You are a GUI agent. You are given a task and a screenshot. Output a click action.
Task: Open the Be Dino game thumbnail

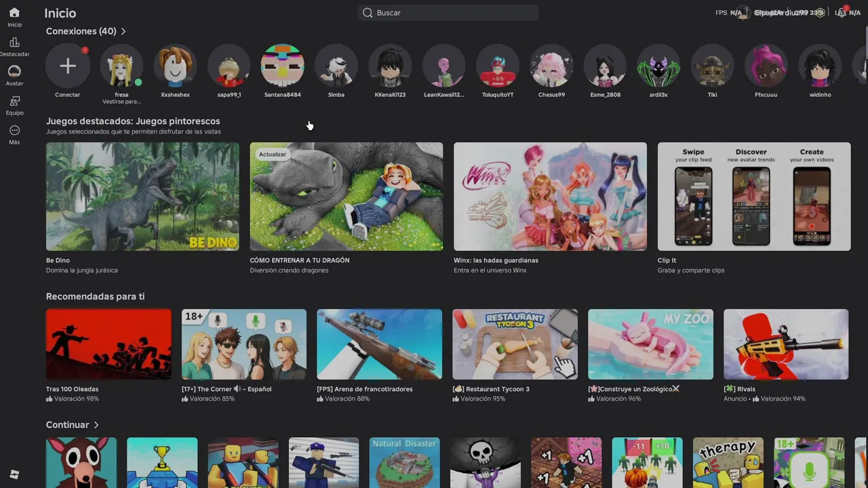142,197
